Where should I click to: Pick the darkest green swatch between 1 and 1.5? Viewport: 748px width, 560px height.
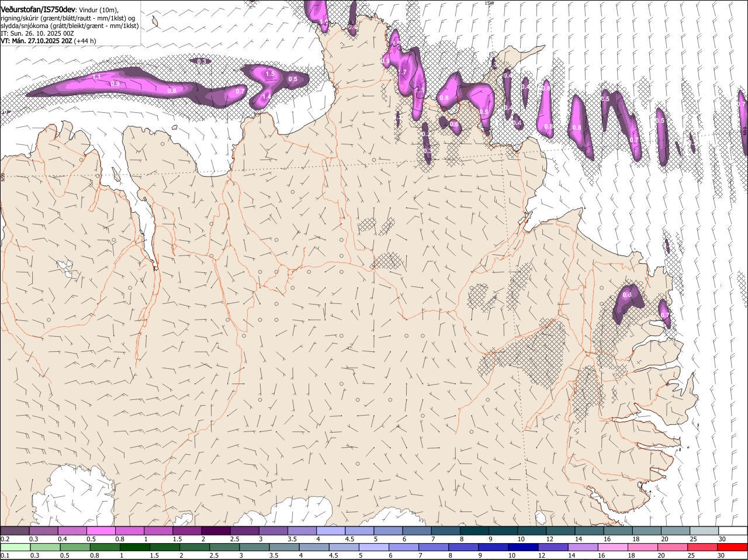click(x=136, y=547)
